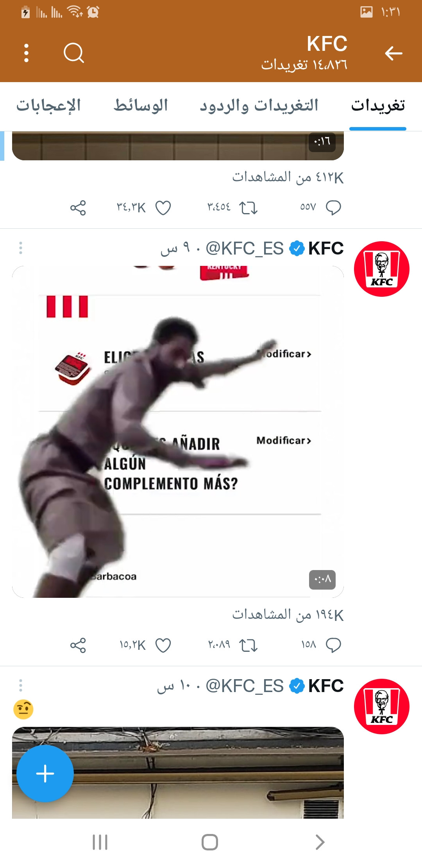Switch to the الإعجابات likes tab
The height and width of the screenshot is (868, 422).
[48, 106]
